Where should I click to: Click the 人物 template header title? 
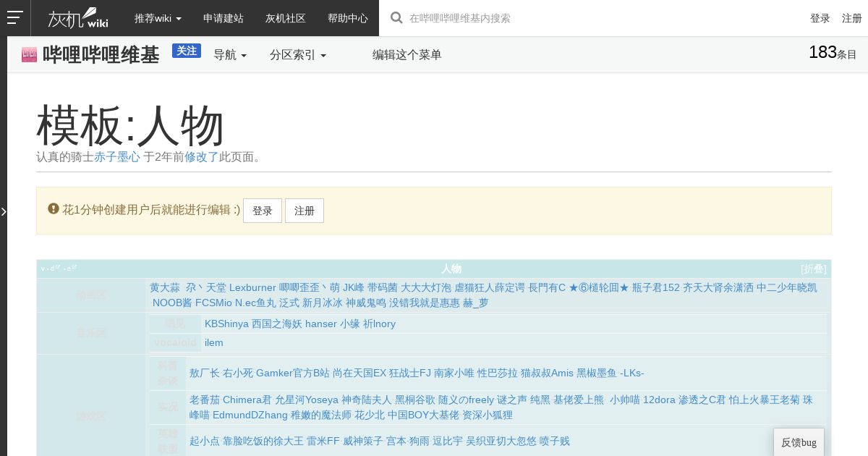[x=451, y=269]
